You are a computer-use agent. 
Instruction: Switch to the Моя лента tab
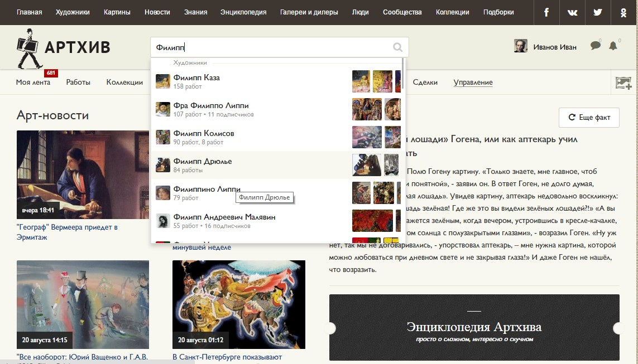(x=33, y=82)
